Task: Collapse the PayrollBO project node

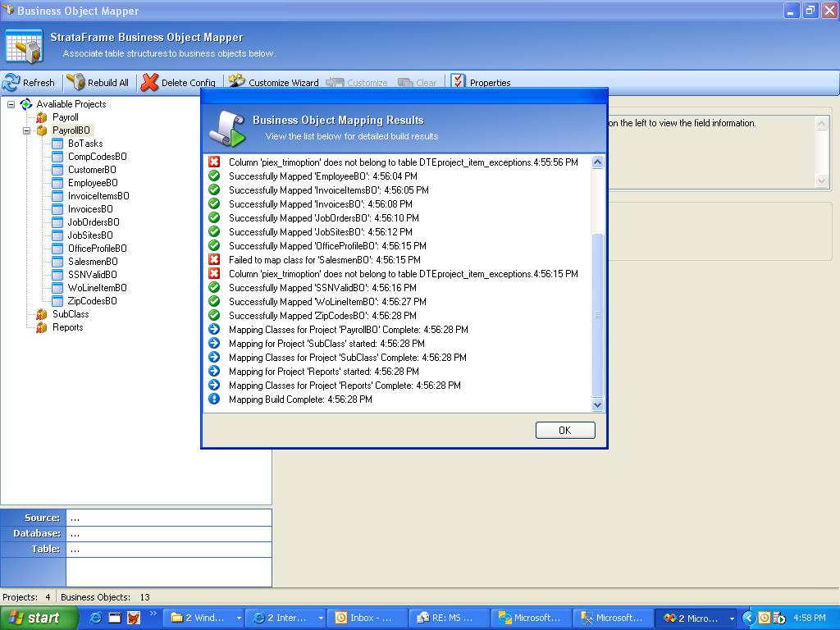Action: click(26, 130)
